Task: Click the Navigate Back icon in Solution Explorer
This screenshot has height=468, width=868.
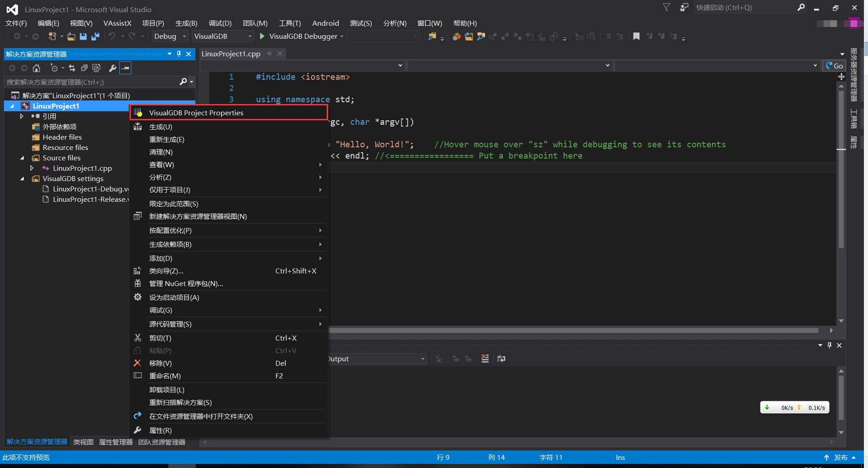Action: (x=12, y=68)
